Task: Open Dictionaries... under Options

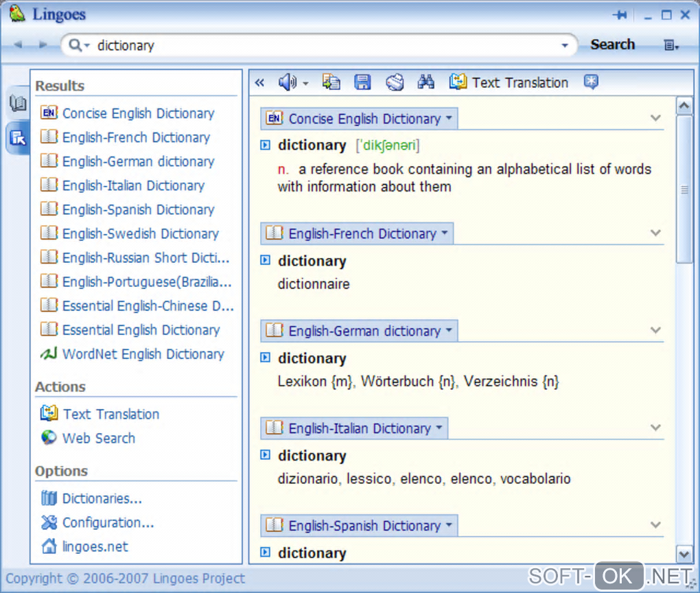Action: tap(91, 498)
